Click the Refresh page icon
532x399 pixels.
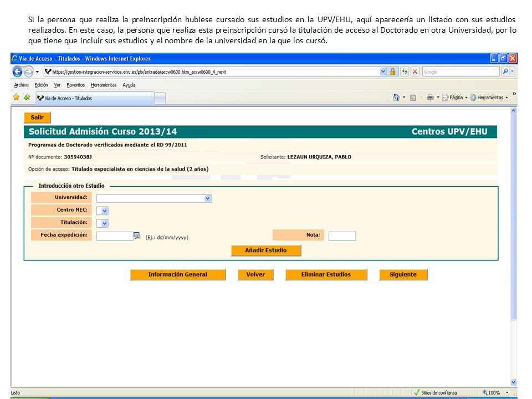[404, 71]
